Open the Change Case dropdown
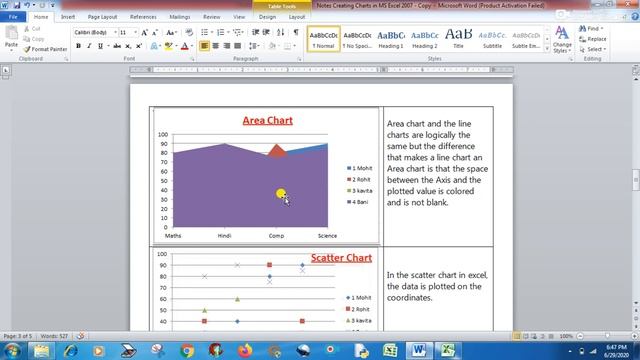 [x=171, y=32]
